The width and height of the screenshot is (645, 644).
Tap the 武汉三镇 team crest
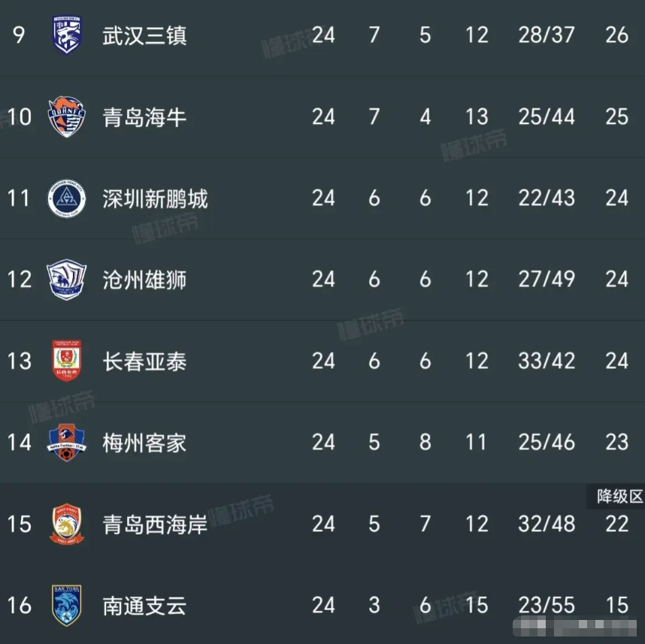tap(67, 35)
